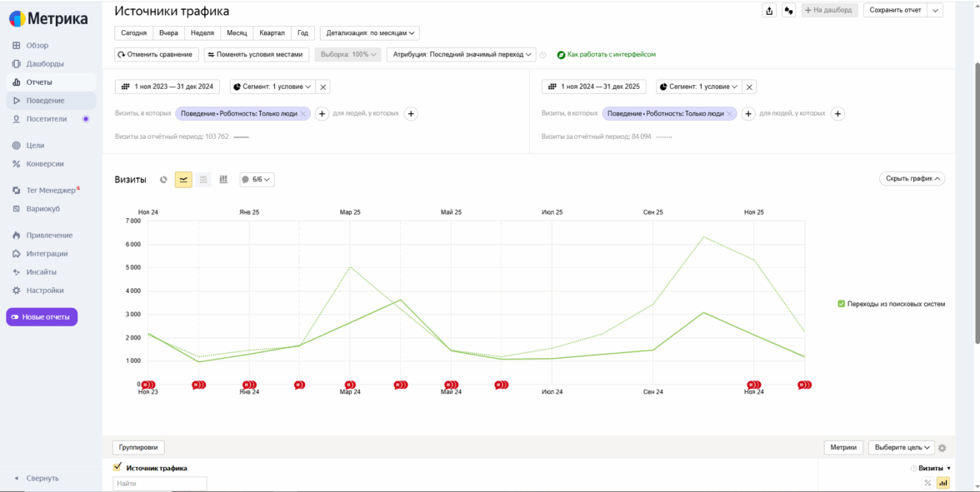Screen dimensions: 980x492
Task: Open Конверсии in the sidebar menu
Action: click(44, 164)
